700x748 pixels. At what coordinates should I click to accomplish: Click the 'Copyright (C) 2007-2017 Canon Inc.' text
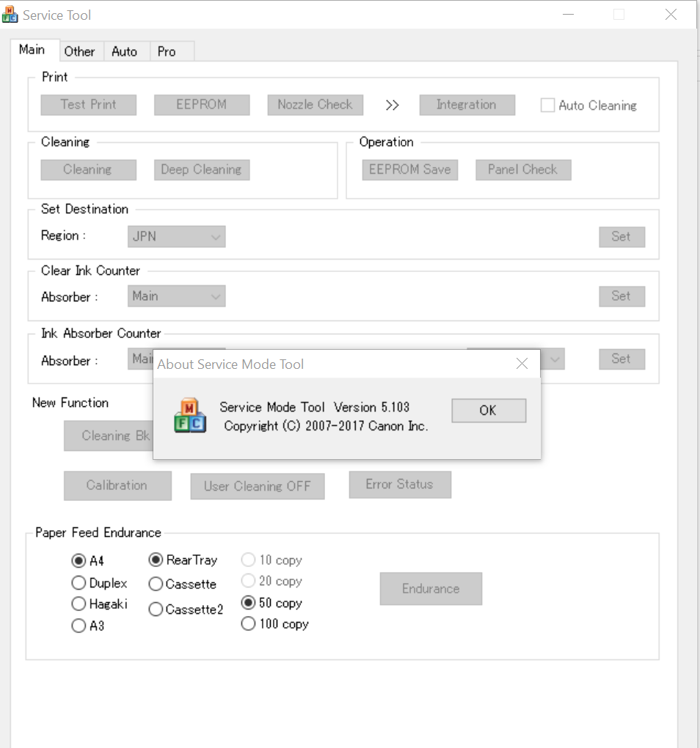(x=326, y=426)
